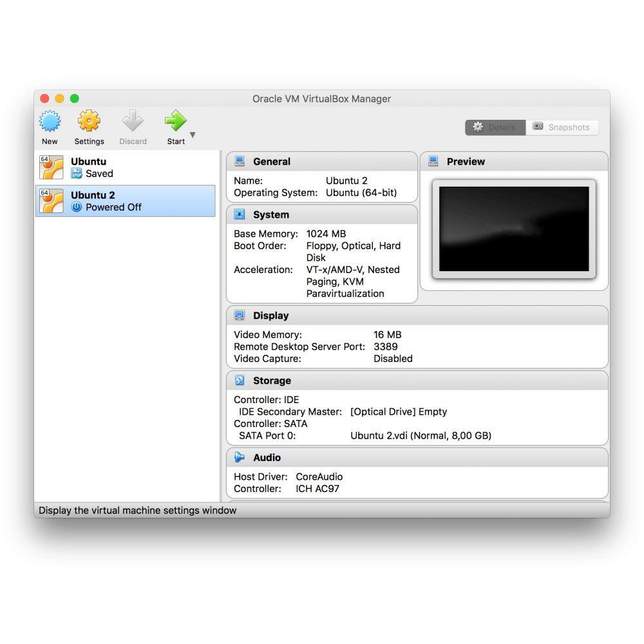Click the status bar message text
Viewport: 644px width, 644px height.
pos(138,510)
